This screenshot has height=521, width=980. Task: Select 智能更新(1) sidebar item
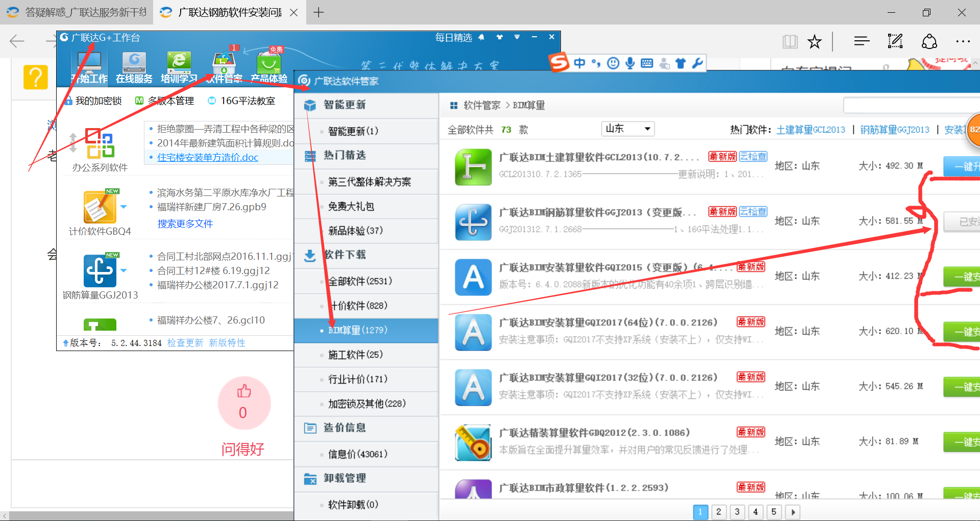coord(366,131)
